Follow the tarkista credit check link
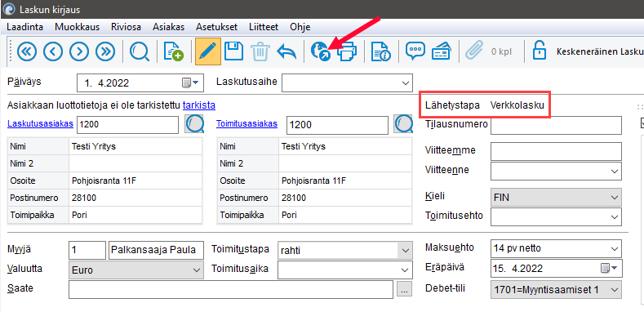This screenshot has width=644, height=312. (x=199, y=105)
